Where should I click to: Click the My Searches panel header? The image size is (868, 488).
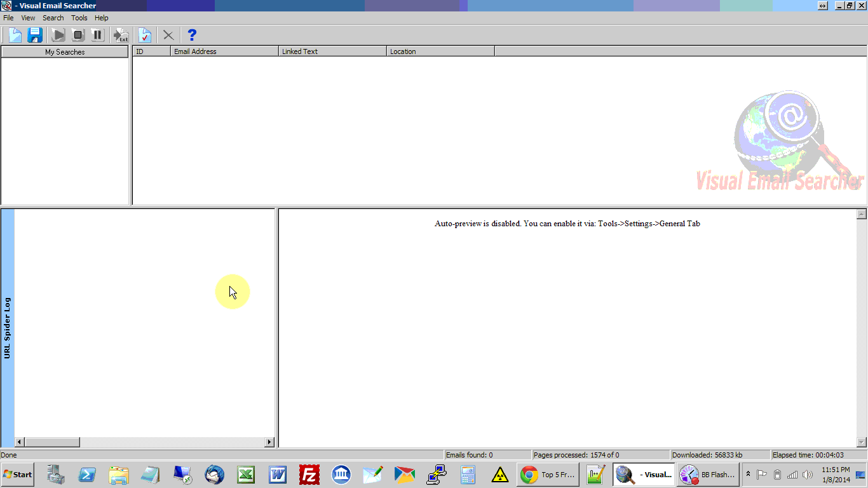65,52
